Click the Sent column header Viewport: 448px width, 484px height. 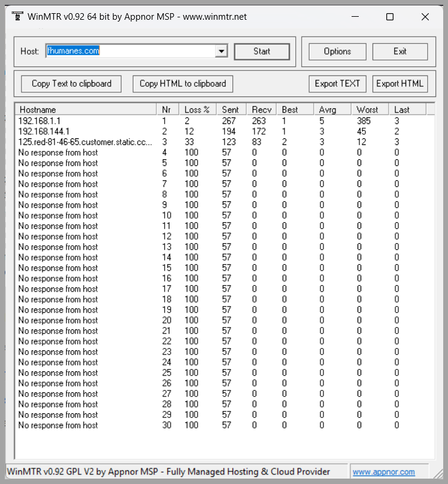(230, 110)
